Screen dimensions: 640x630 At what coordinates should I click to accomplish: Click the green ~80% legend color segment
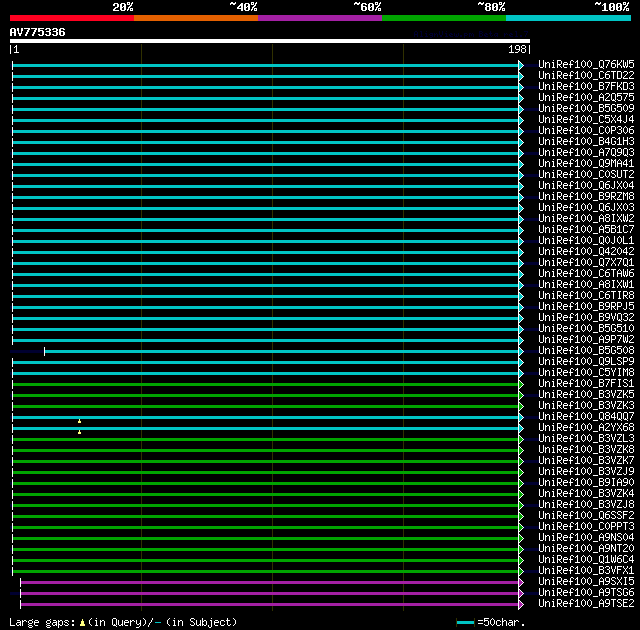tap(444, 18)
